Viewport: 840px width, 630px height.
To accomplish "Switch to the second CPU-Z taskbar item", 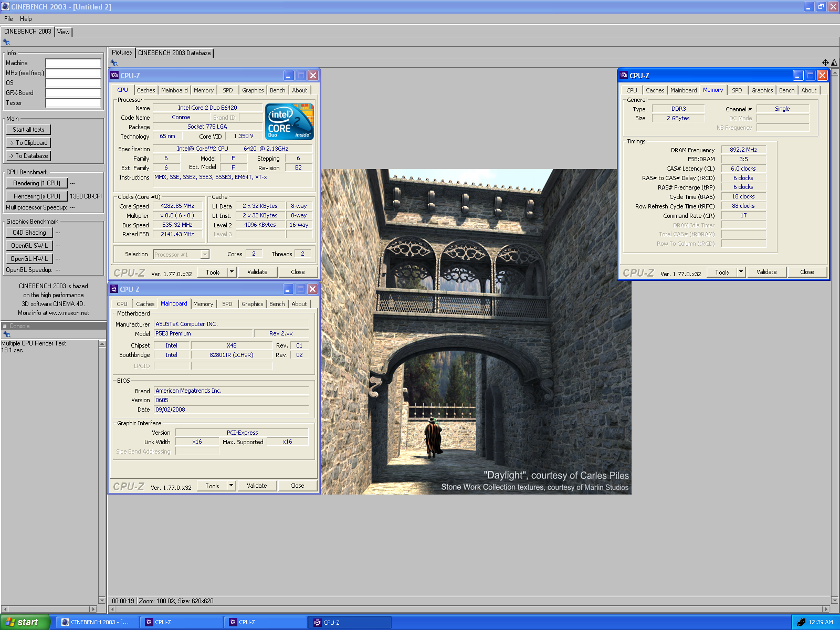I will tap(265, 622).
